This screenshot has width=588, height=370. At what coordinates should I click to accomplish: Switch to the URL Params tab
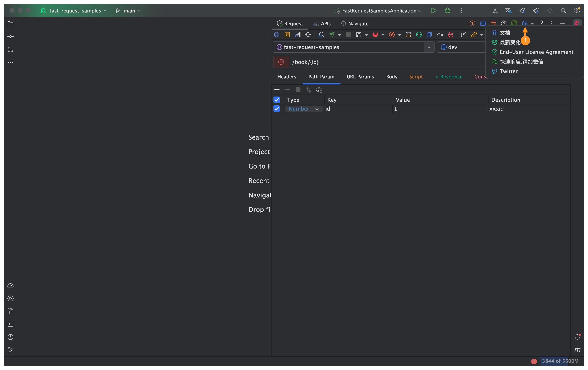[360, 77]
